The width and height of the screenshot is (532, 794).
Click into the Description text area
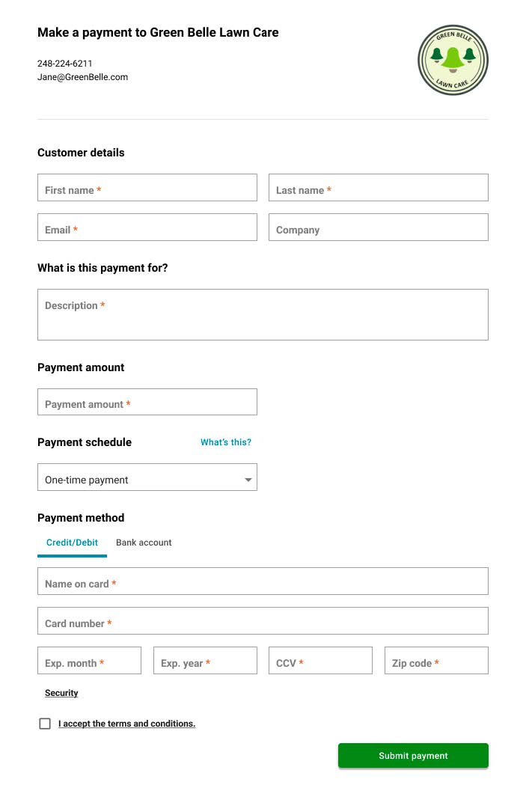pos(263,314)
